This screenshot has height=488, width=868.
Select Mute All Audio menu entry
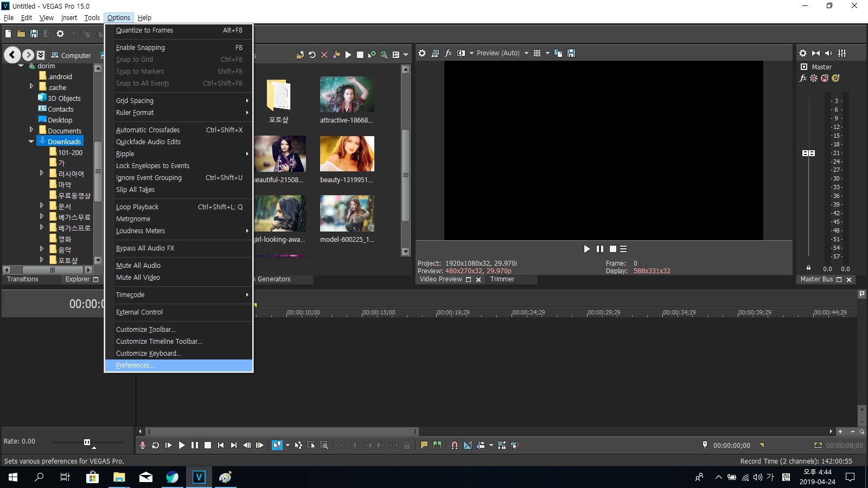coord(178,266)
